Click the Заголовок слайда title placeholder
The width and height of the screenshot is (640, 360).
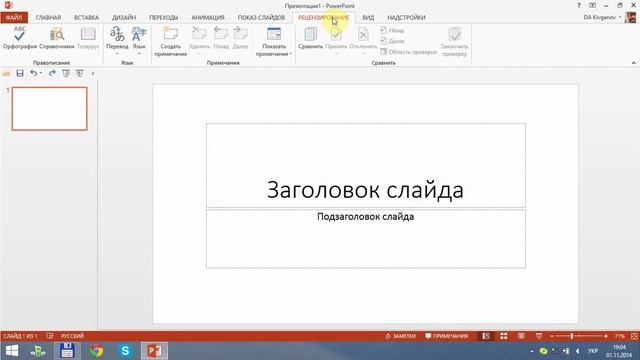[x=366, y=165]
